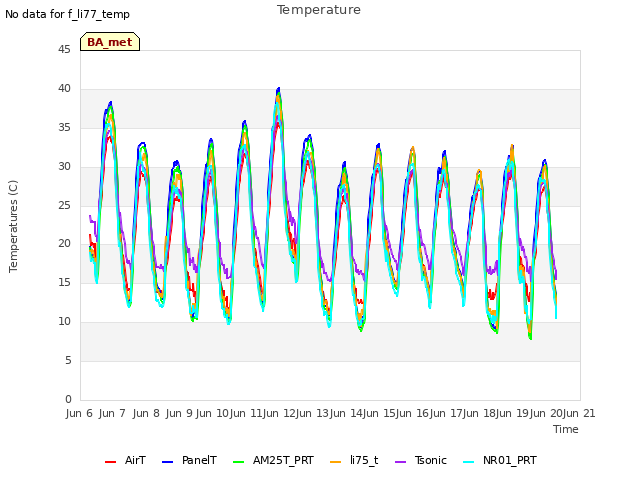Viewport: 640px width, 480px height.
Task: Click the 'No data for f_li77_temp' message
Action: (67, 14)
